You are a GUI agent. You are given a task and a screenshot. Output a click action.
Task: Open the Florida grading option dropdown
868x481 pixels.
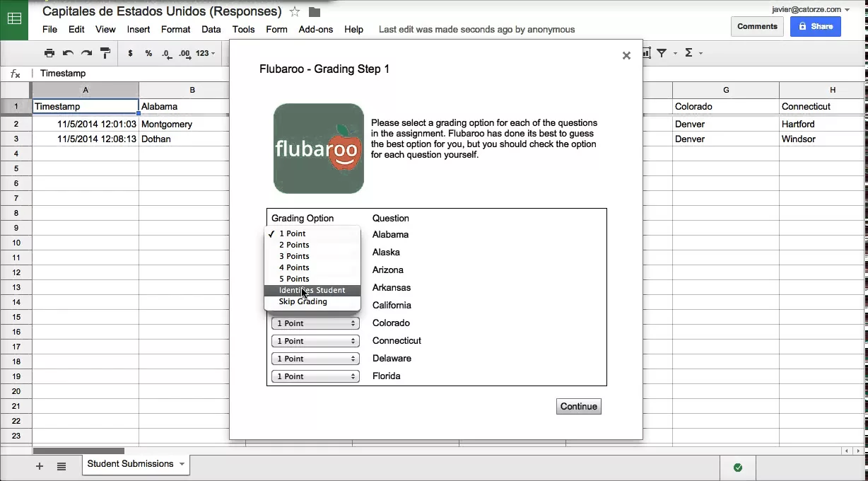(x=315, y=376)
